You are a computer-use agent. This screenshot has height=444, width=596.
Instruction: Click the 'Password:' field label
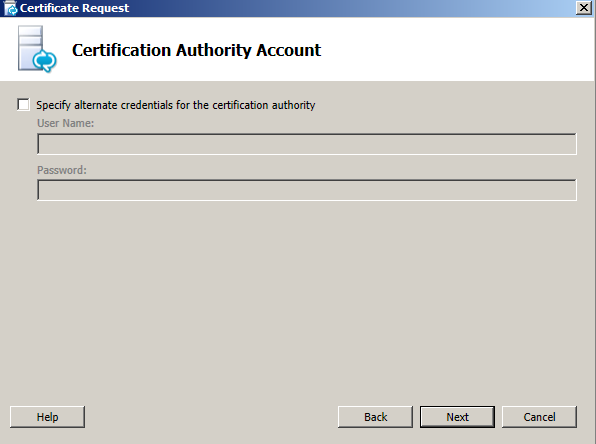[x=62, y=170]
